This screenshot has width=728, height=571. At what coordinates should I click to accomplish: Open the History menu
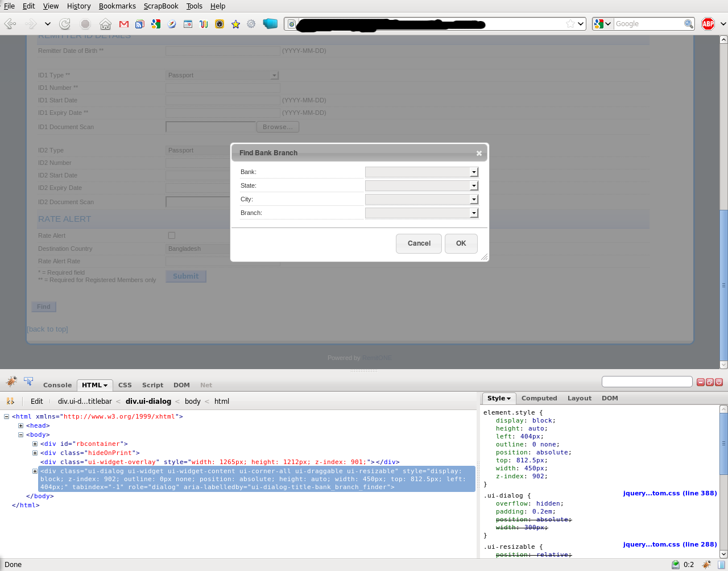pos(78,6)
